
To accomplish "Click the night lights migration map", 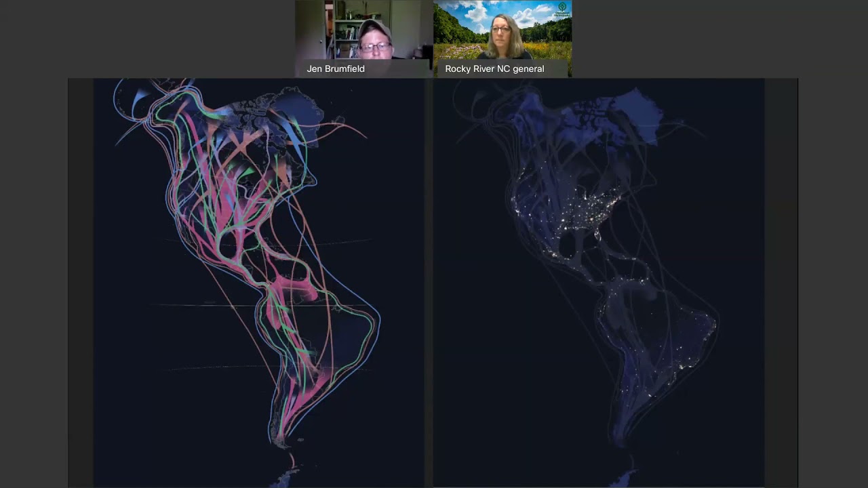I will point(599,283).
